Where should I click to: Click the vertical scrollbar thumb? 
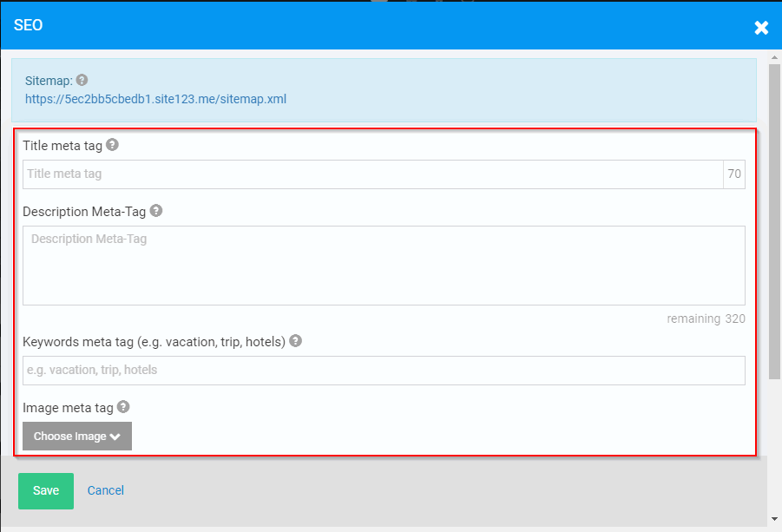point(774,222)
